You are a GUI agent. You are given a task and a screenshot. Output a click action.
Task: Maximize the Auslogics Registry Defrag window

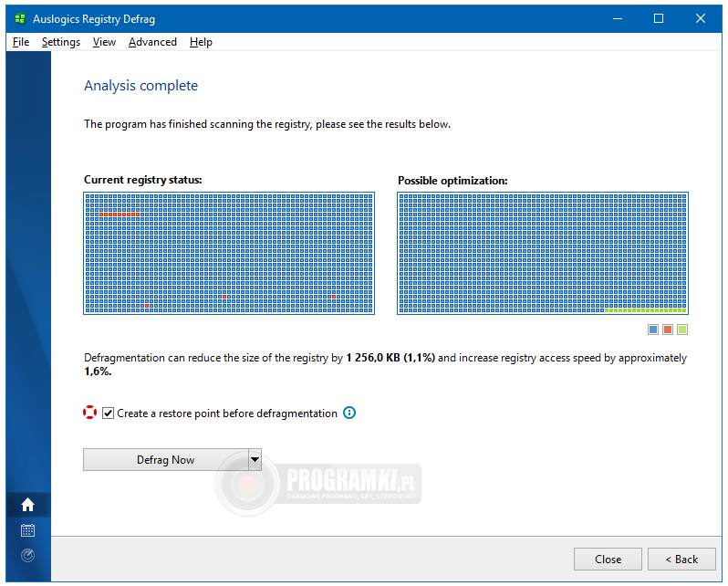(x=659, y=18)
